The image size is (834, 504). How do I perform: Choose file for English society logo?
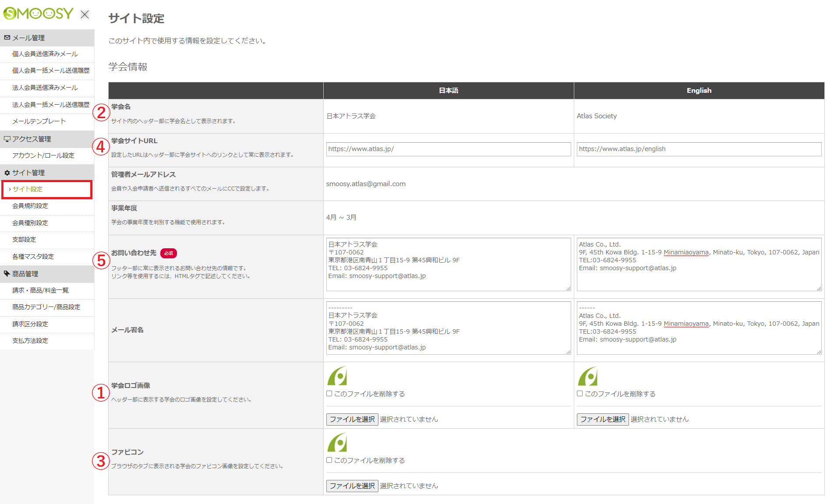[x=603, y=419]
